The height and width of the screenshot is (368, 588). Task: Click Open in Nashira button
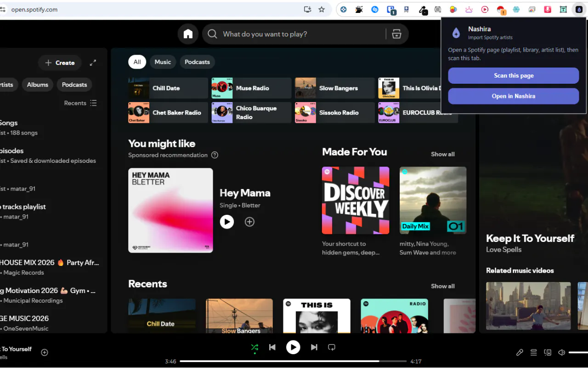tap(514, 96)
